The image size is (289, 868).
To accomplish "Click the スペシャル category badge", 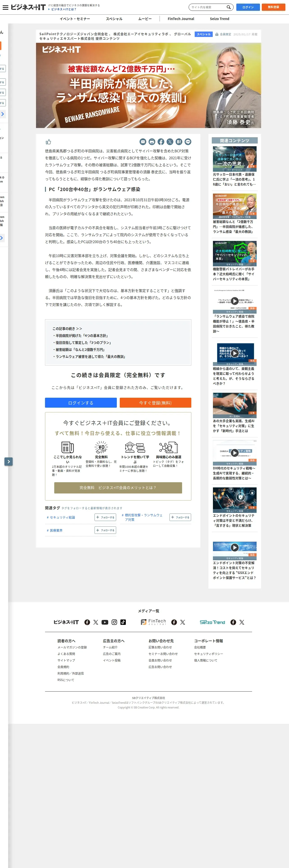I will tap(203, 34).
